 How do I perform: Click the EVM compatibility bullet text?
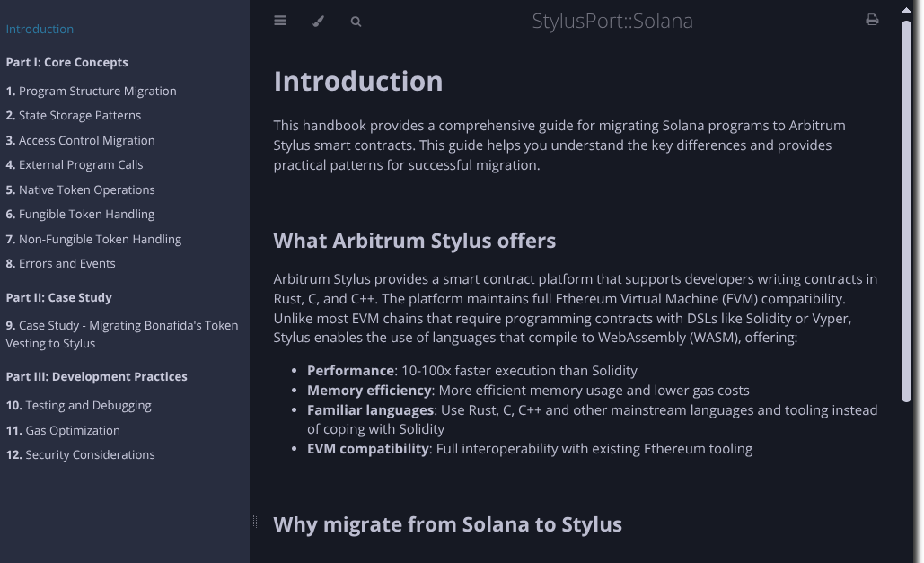click(x=530, y=449)
